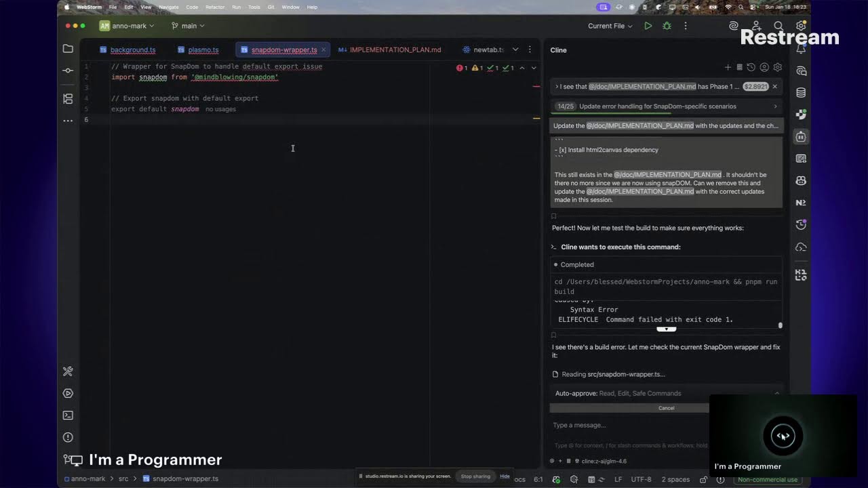
Task: Open More Actions dots beside the debug button
Action: click(x=686, y=26)
